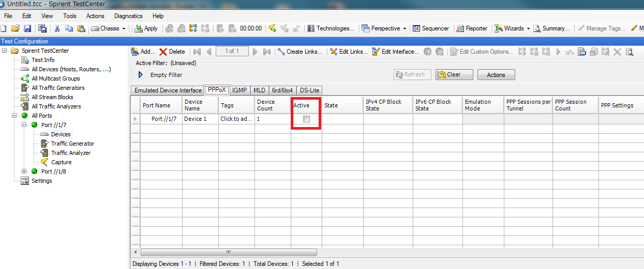Screen dimensions: 644x269
Task: Click the Clear filter button
Action: point(454,75)
